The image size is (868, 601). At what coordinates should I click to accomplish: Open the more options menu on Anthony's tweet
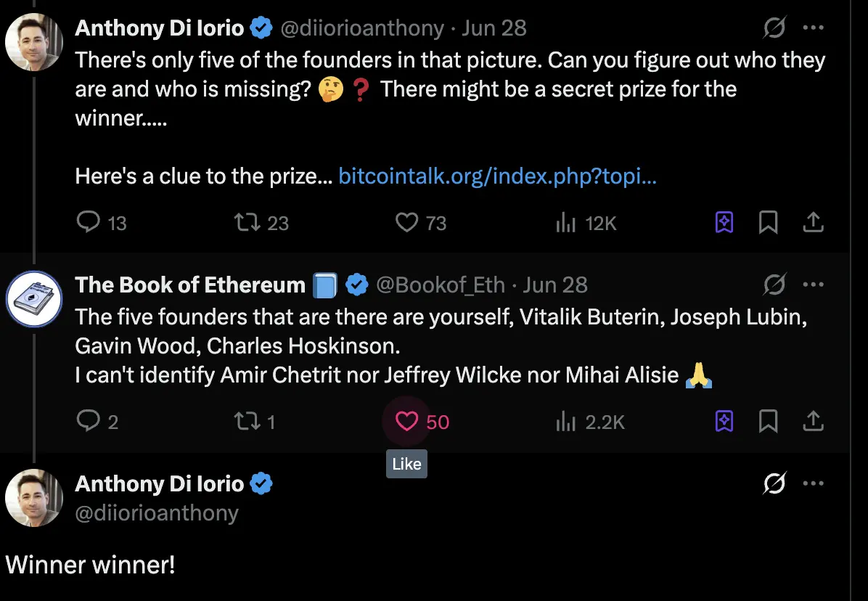click(814, 28)
